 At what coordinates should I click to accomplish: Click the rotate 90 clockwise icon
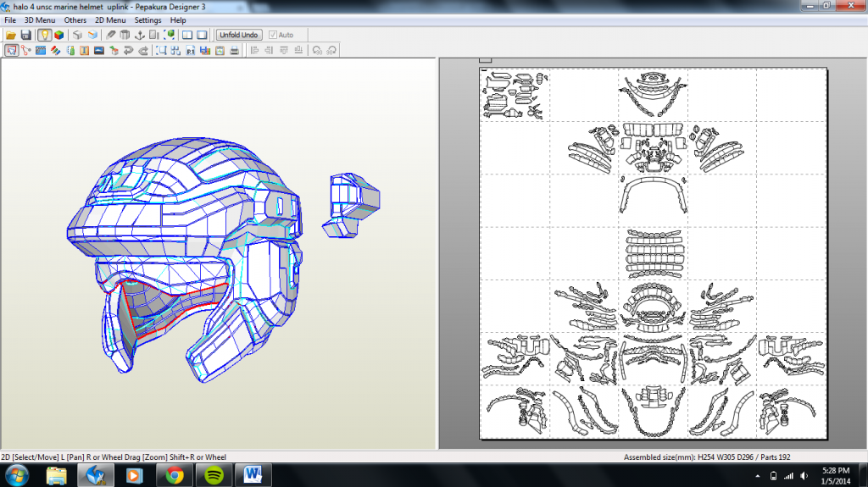click(x=331, y=50)
